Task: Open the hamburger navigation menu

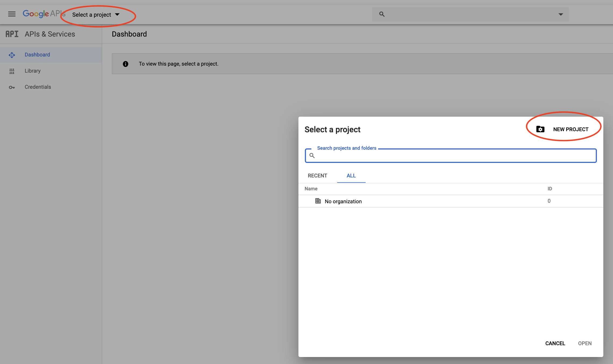Action: click(12, 14)
